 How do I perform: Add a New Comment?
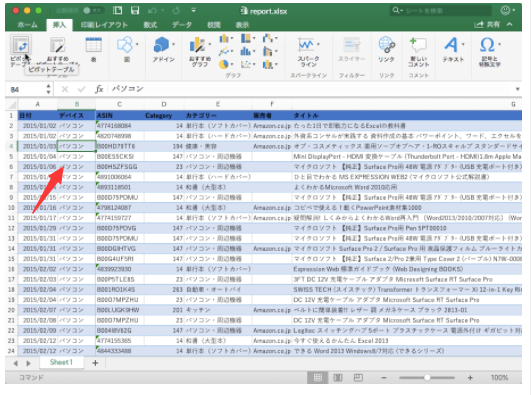pyautogui.click(x=418, y=51)
